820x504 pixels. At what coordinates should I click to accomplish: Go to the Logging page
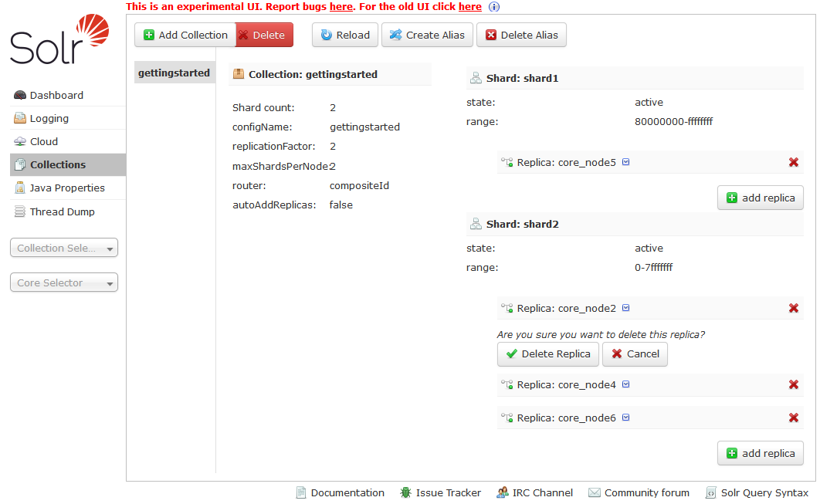pyautogui.click(x=49, y=118)
